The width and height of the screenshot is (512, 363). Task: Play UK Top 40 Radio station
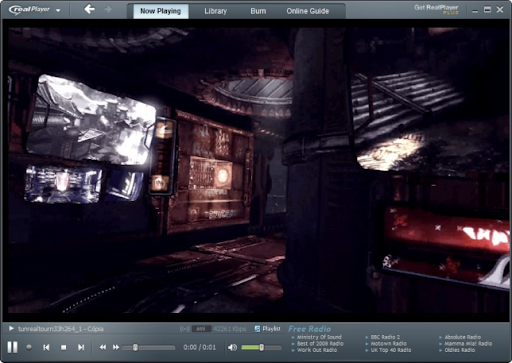point(391,350)
